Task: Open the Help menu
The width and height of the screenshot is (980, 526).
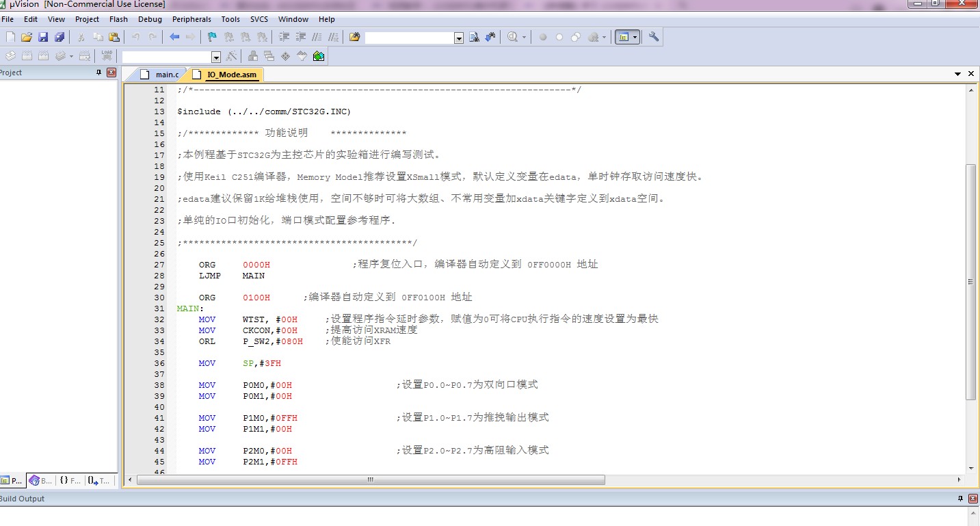Action: pos(327,19)
